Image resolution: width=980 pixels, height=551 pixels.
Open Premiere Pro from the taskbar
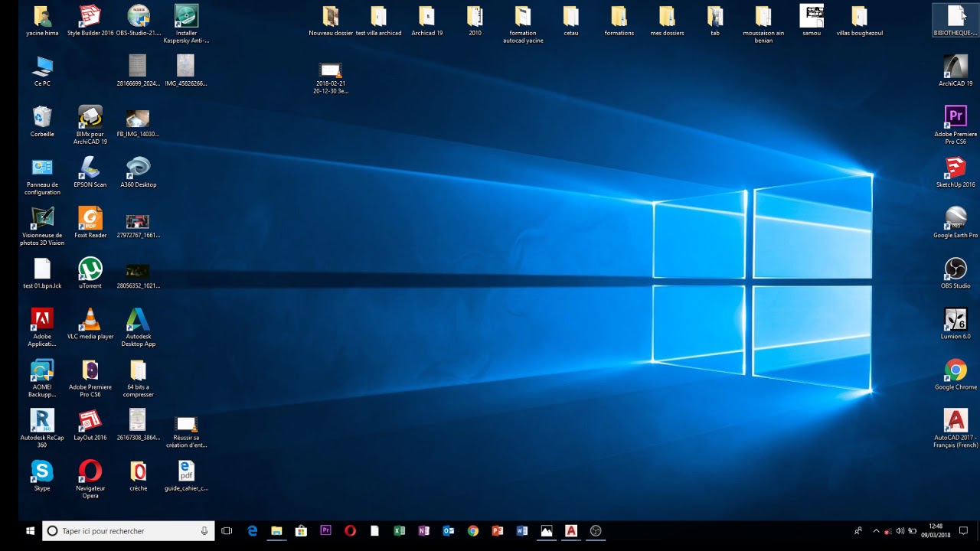coord(325,530)
